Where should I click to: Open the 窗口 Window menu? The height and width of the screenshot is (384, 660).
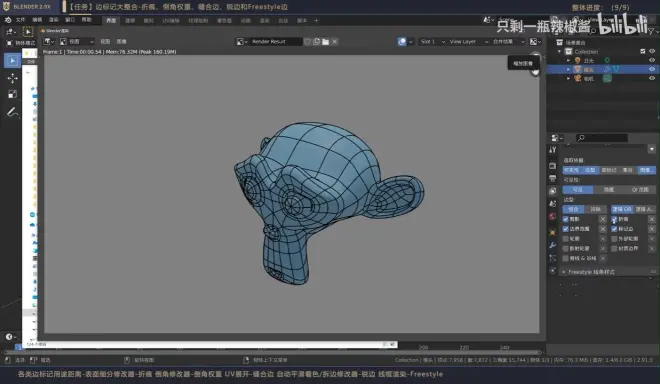pyautogui.click(x=70, y=20)
